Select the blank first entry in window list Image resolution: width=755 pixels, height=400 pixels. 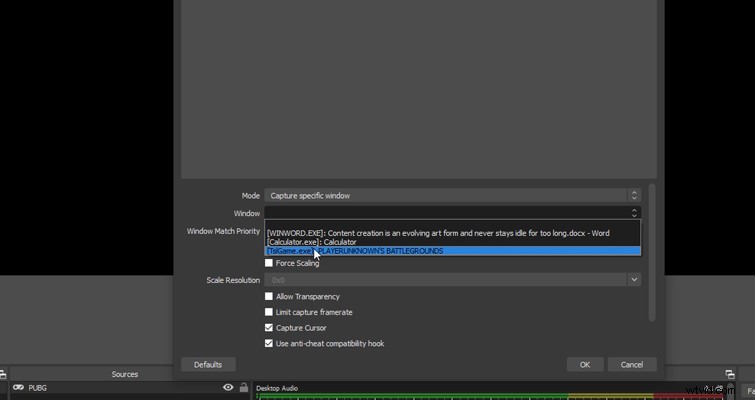click(x=453, y=225)
